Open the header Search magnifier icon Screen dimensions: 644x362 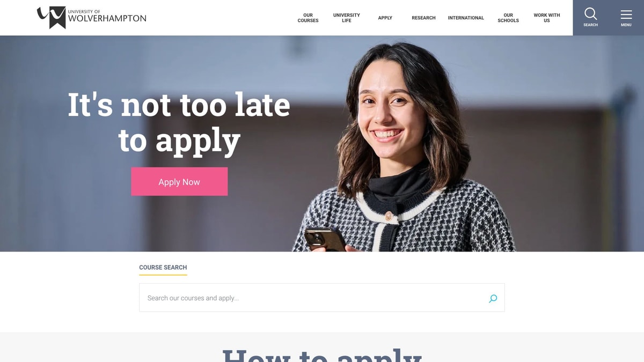(x=590, y=14)
